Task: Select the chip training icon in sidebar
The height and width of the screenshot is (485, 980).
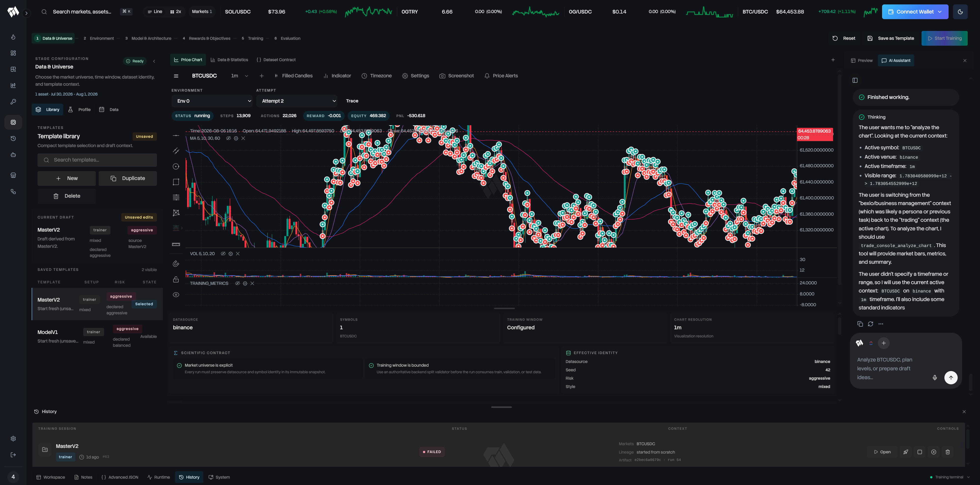Action: coord(13,122)
